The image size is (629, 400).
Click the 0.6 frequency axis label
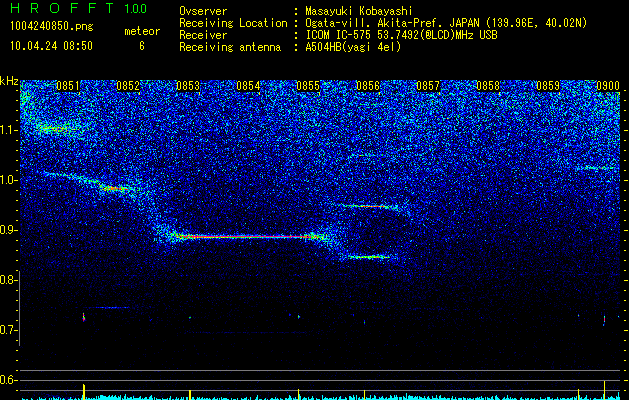[x=7, y=380]
